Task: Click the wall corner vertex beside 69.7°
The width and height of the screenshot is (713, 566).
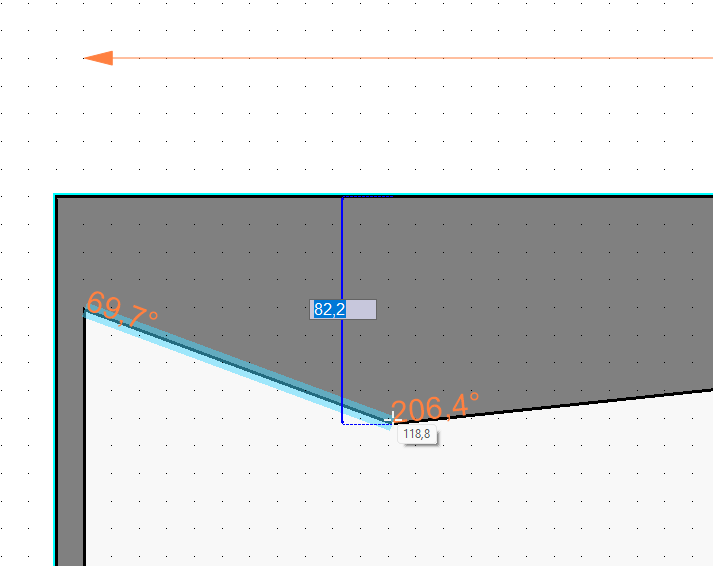Action: pyautogui.click(x=84, y=311)
